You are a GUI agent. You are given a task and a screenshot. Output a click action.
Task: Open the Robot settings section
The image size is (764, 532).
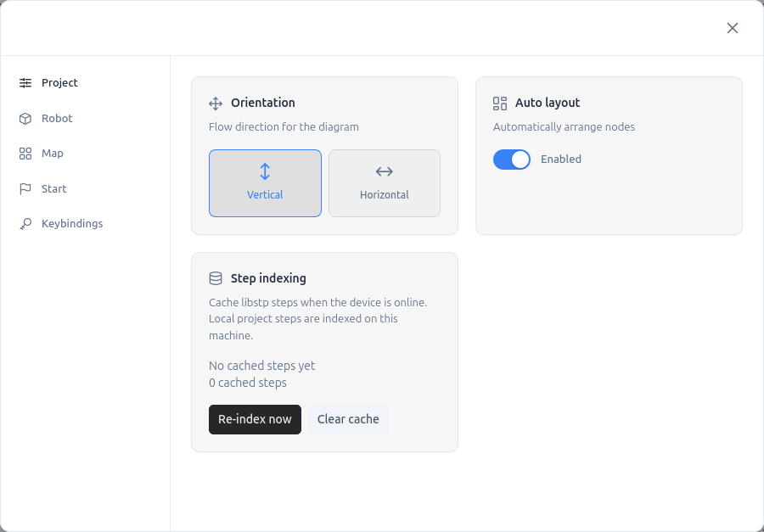56,118
